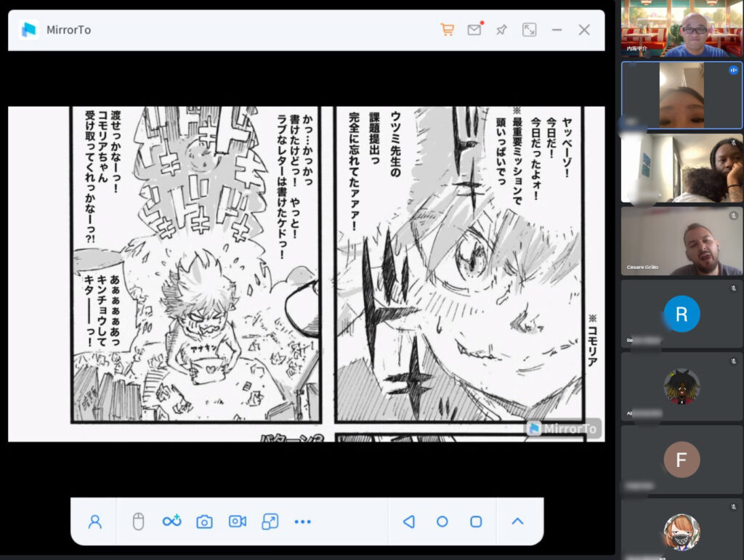Click the blue audio indicator on the highlighted tile

[x=733, y=70]
